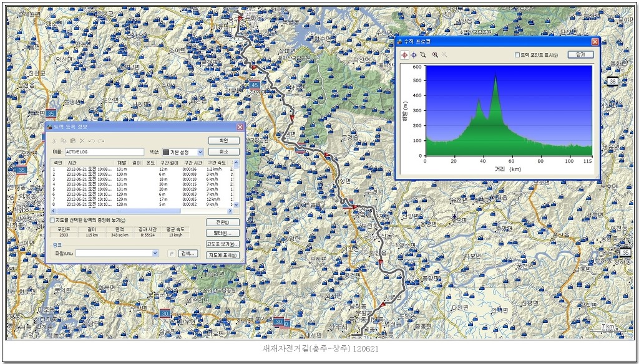Click the 온도 column header

150,163
